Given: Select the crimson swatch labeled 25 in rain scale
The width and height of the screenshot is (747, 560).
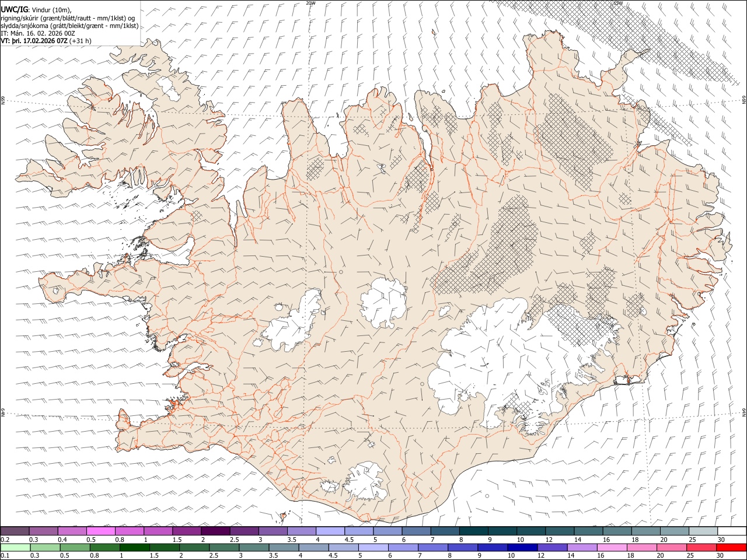Looking at the screenshot, I should [701, 547].
